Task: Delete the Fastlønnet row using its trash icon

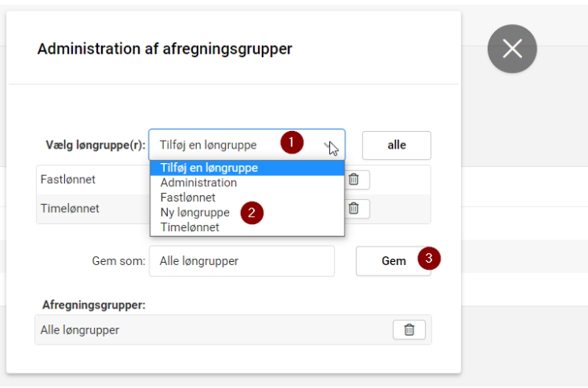Action: coord(353,179)
